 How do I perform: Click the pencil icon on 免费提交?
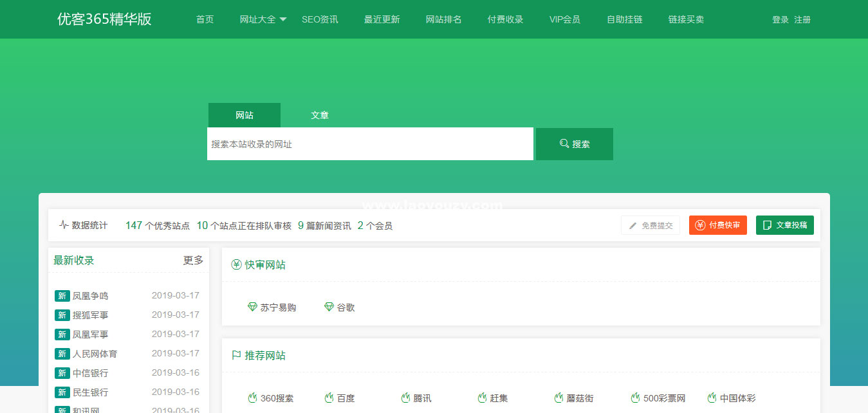(x=632, y=225)
